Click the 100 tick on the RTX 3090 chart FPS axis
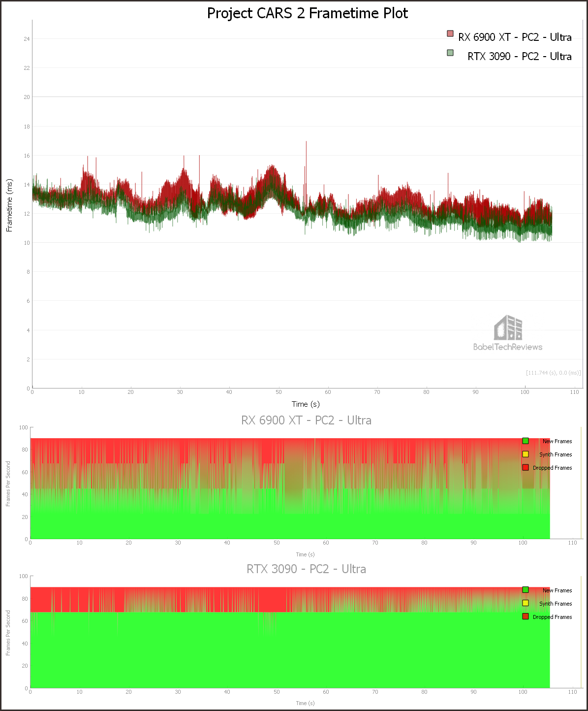This screenshot has height=711, width=588. 24,576
